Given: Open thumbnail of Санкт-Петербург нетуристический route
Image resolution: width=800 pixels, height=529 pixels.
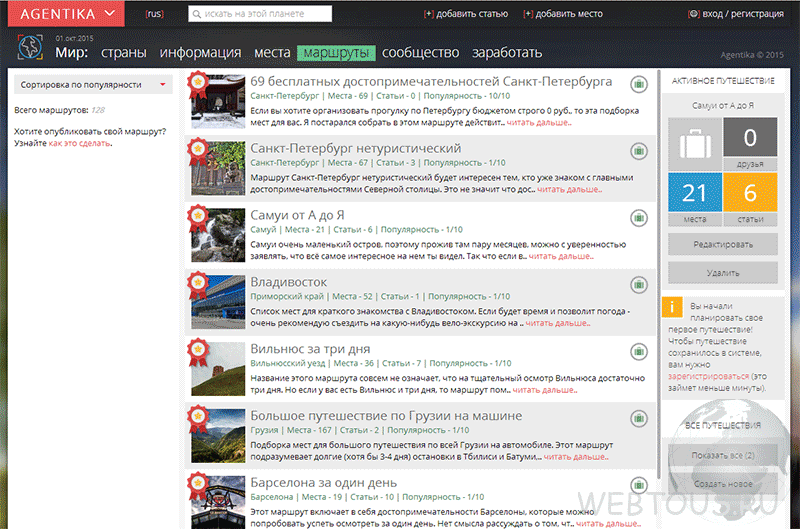Looking at the screenshot, I should (218, 168).
